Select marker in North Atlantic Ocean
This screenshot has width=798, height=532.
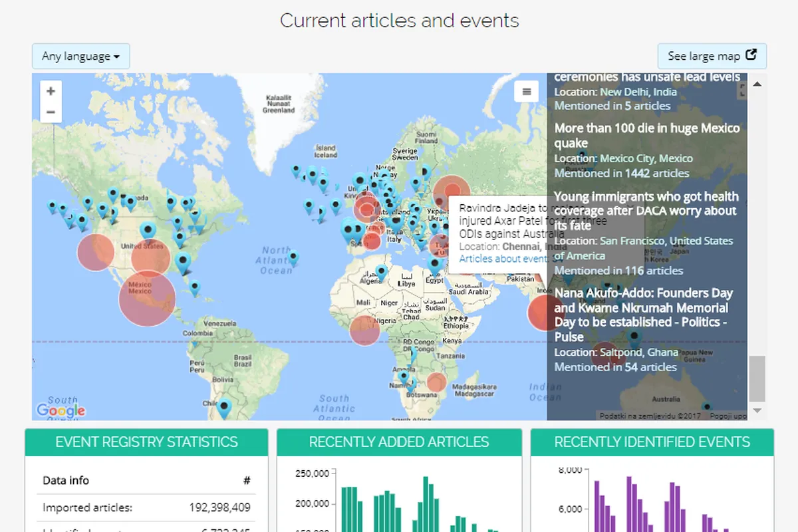(293, 258)
